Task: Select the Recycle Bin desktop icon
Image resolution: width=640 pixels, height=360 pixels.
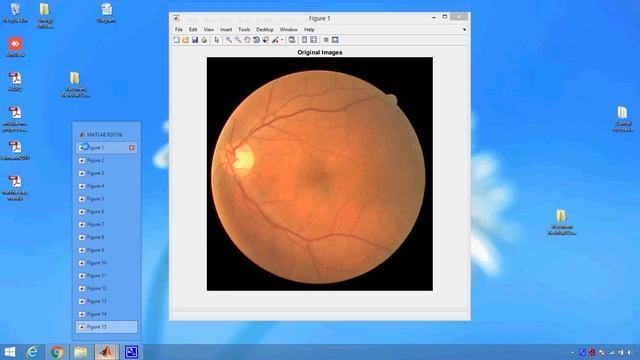Action: [15, 12]
